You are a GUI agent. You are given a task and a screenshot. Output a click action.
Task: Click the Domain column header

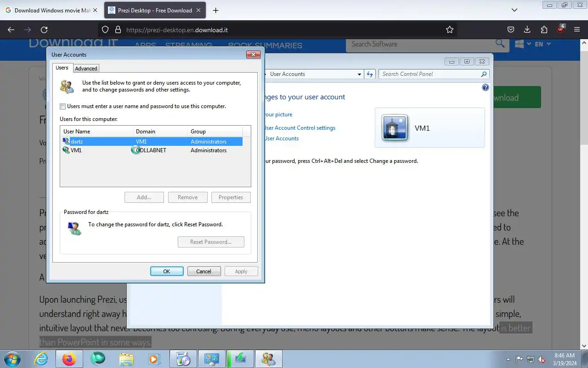click(160, 132)
